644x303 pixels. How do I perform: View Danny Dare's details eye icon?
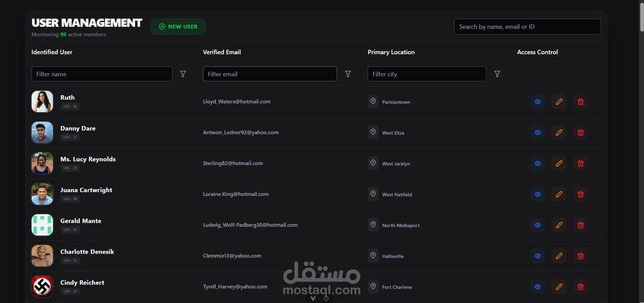coord(538,133)
